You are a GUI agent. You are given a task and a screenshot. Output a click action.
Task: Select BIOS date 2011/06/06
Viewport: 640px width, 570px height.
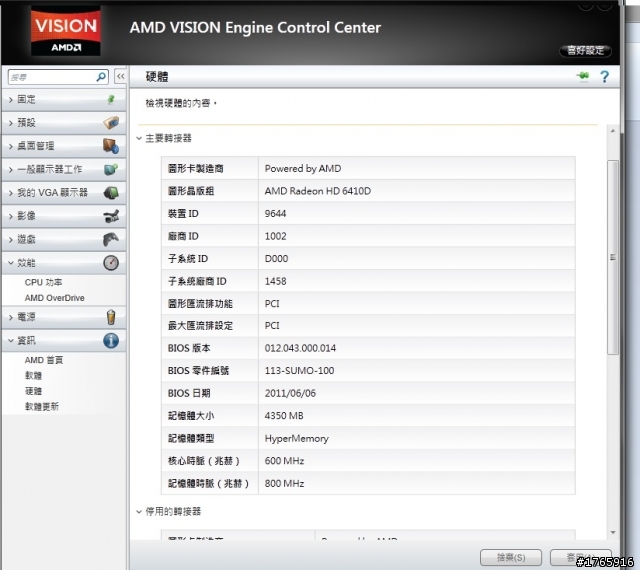tap(290, 393)
